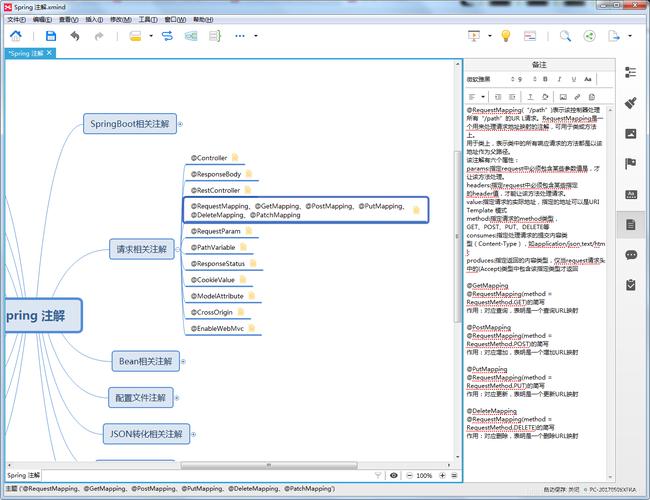Open the Image gallery side panel
650x500 pixels.
[x=631, y=133]
